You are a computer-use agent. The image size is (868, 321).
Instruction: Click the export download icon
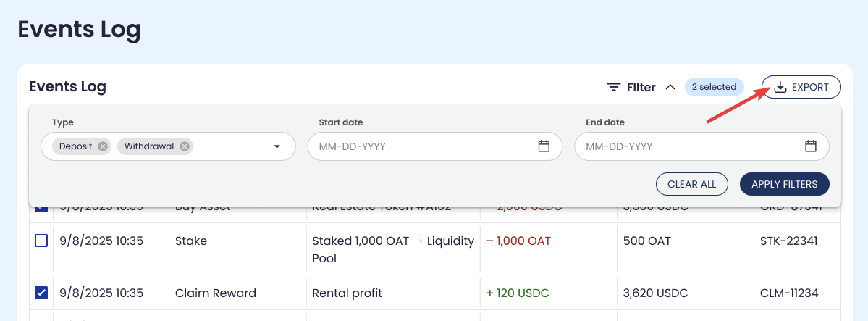click(x=780, y=88)
